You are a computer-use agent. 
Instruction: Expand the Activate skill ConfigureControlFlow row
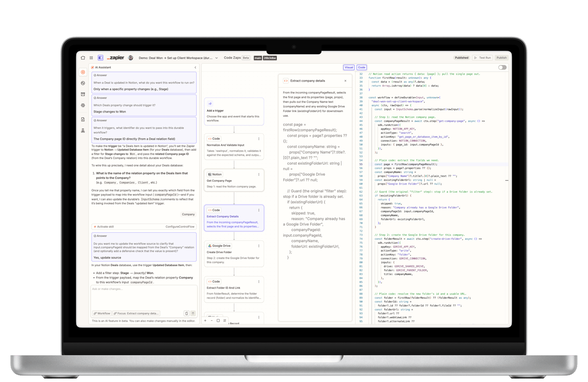point(144,227)
